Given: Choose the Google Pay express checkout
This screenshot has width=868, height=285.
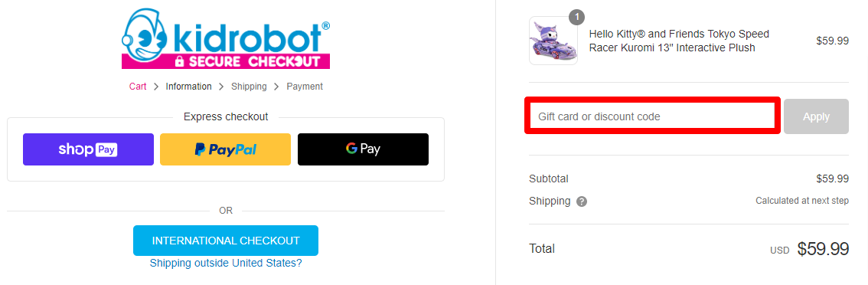Looking at the screenshot, I should 363,149.
